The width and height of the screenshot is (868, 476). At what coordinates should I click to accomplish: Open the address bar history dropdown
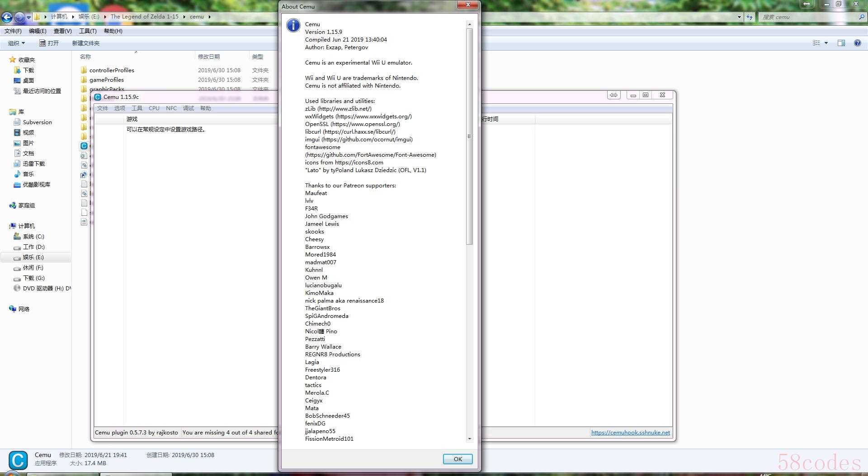739,17
